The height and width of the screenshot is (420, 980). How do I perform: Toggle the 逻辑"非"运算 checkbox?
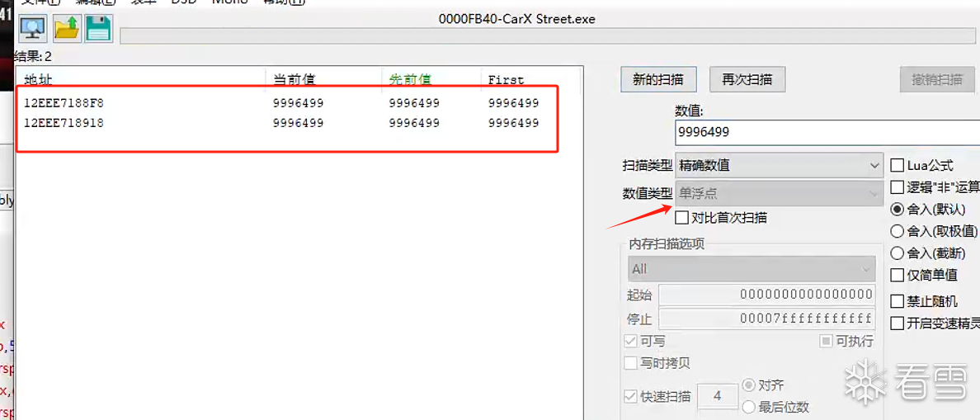(x=897, y=186)
